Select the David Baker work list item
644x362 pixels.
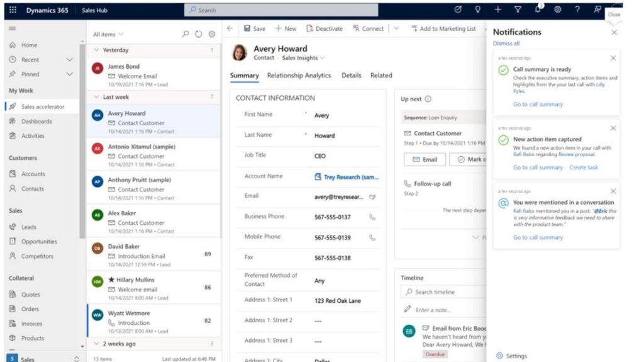tap(153, 255)
